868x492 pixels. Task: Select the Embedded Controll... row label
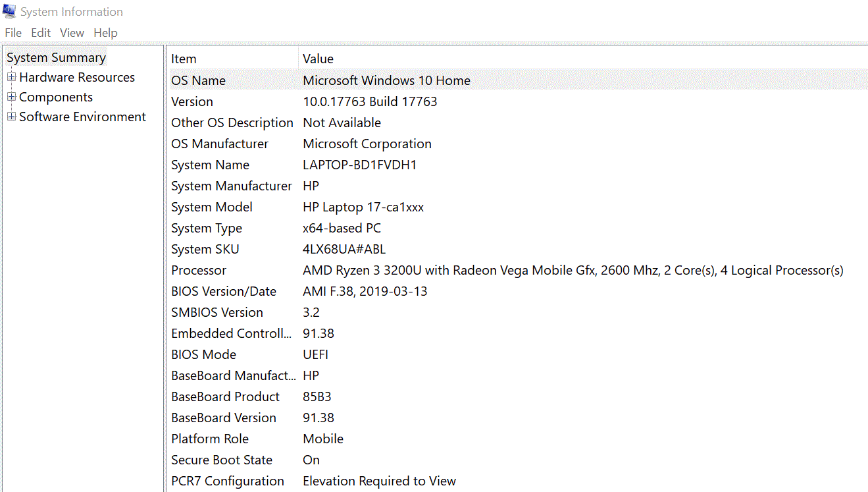click(x=231, y=333)
